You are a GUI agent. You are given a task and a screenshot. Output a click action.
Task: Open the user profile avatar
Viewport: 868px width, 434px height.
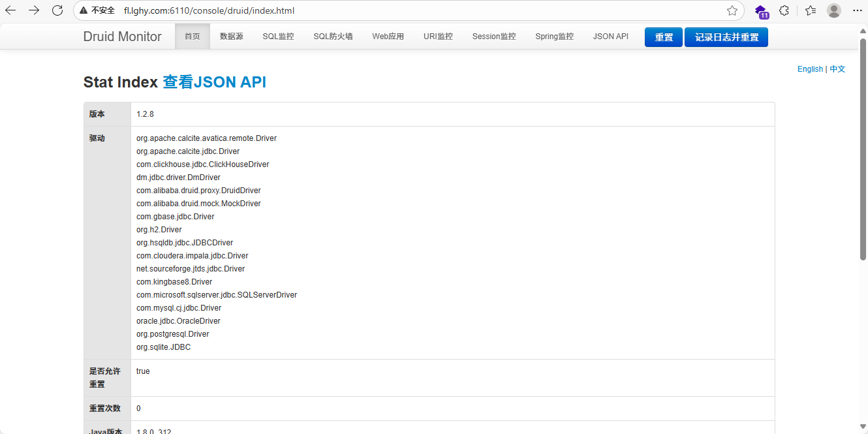(x=834, y=10)
